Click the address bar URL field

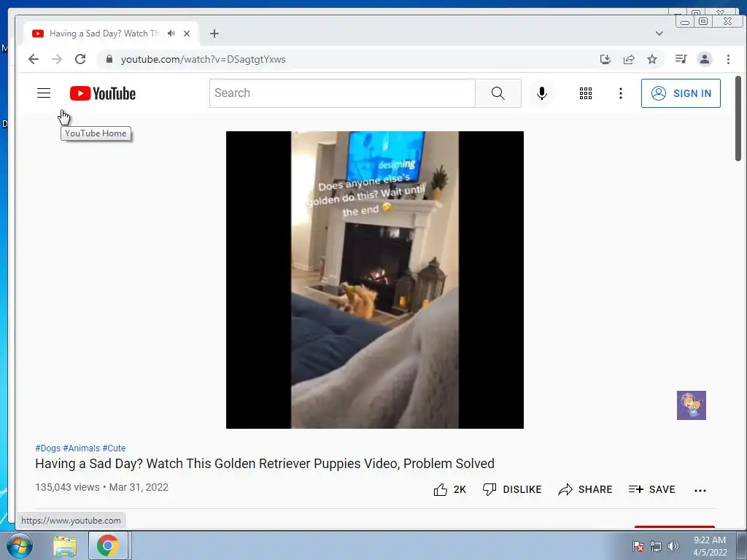(x=345, y=59)
